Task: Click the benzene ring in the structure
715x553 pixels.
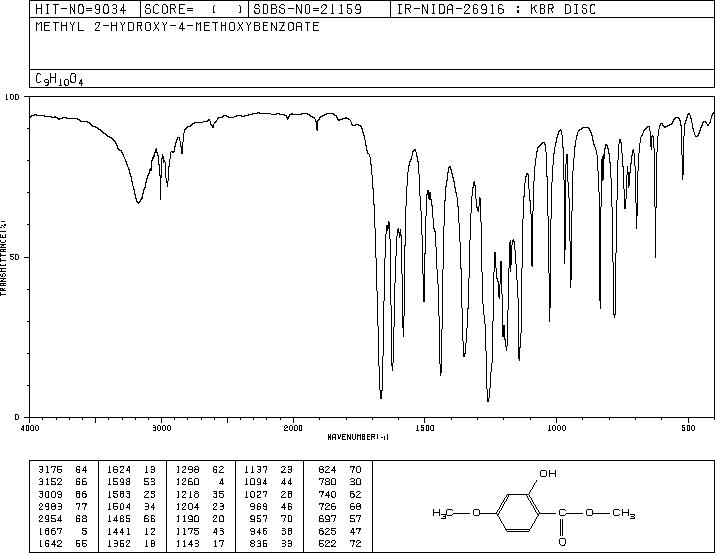Action: tap(518, 513)
